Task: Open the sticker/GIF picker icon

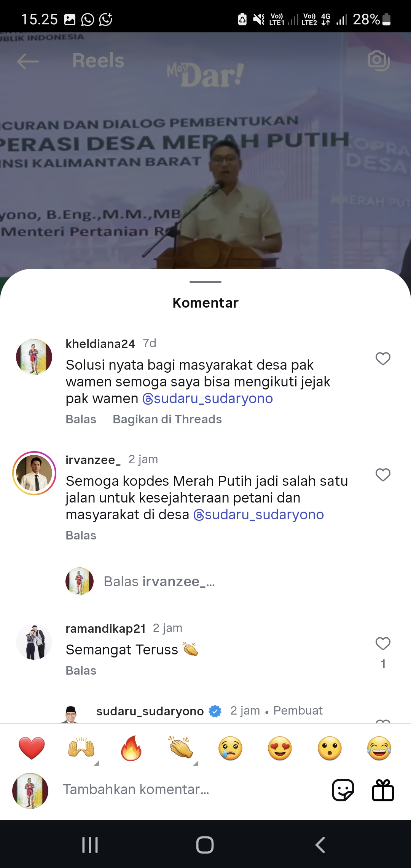Action: pyautogui.click(x=343, y=790)
